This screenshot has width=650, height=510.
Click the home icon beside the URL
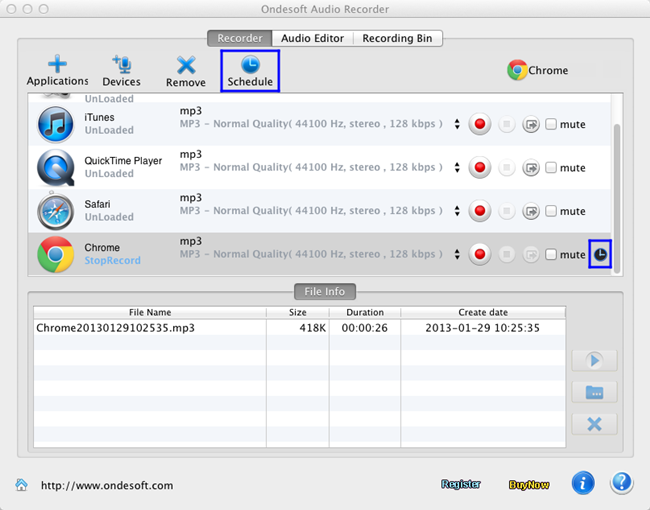tap(21, 485)
